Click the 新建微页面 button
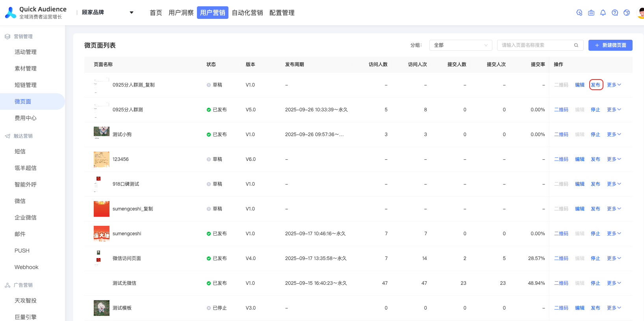 (610, 45)
